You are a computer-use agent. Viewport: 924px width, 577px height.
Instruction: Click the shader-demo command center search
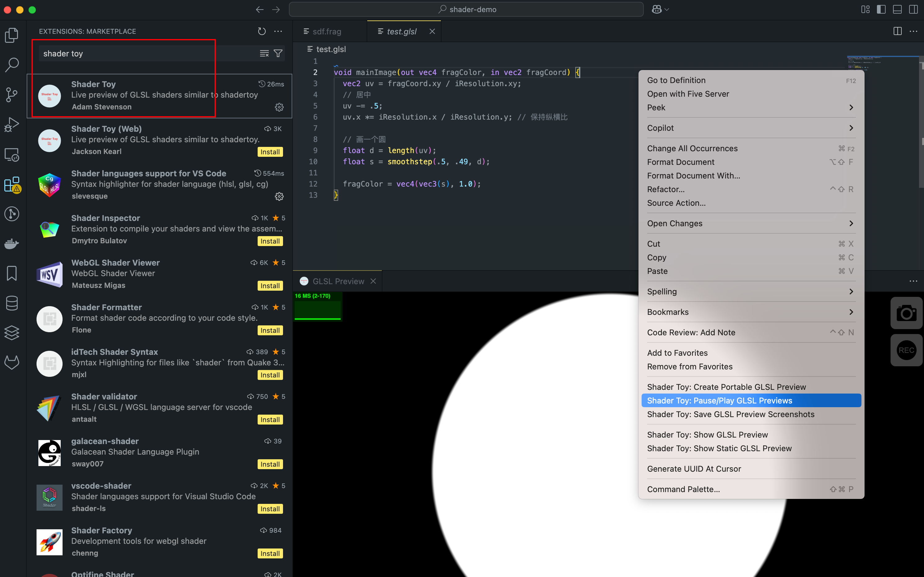point(466,10)
